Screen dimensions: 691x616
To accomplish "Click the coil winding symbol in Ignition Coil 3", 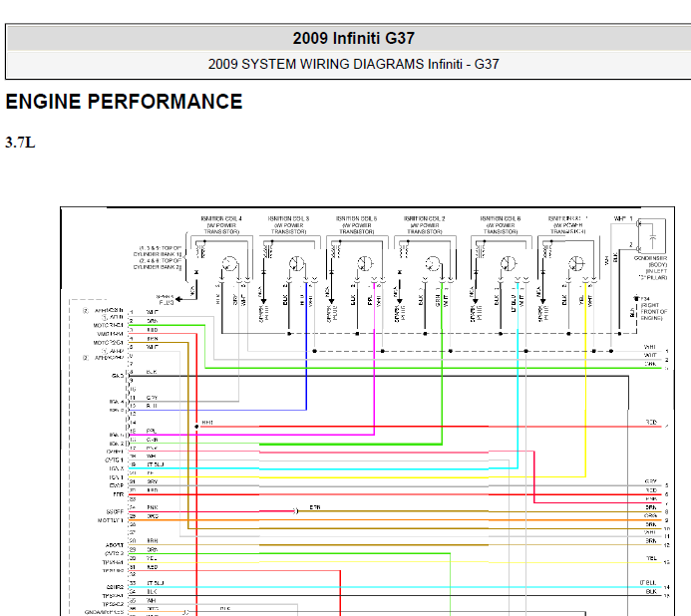I will pyautogui.click(x=268, y=251).
